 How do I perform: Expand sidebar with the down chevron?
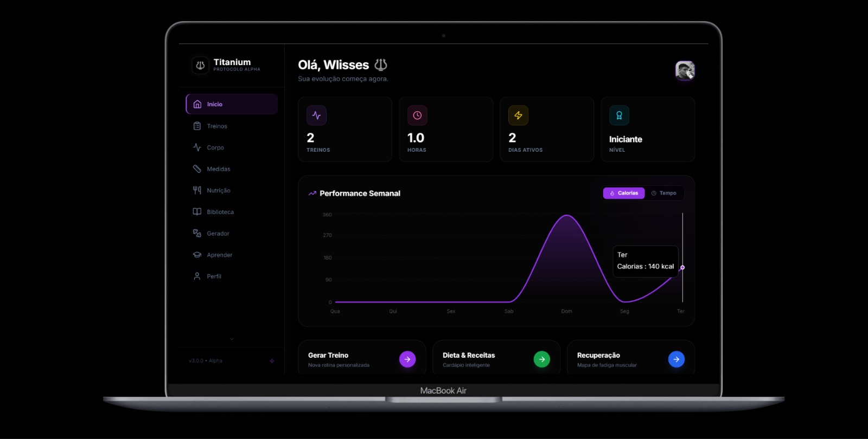[232, 339]
